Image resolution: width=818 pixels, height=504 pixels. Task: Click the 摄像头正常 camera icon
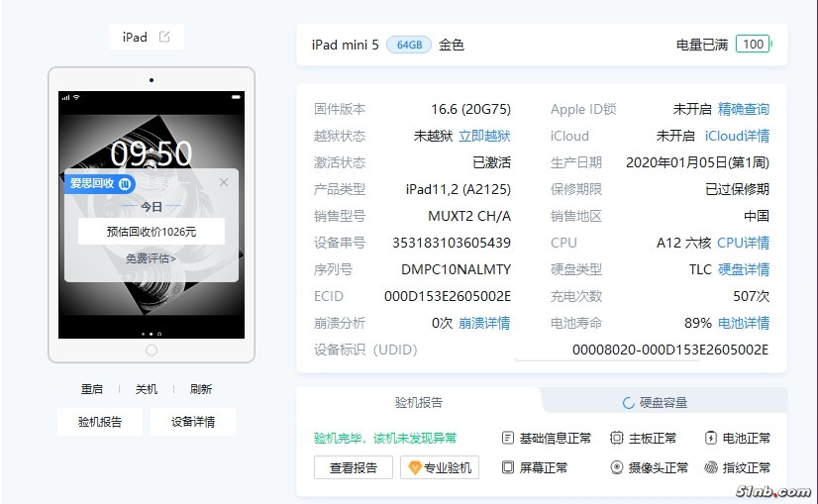pos(616,467)
